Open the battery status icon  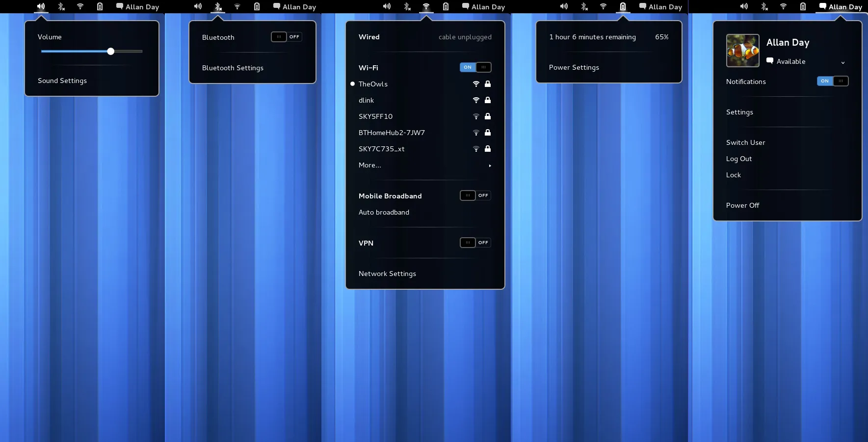(x=623, y=7)
